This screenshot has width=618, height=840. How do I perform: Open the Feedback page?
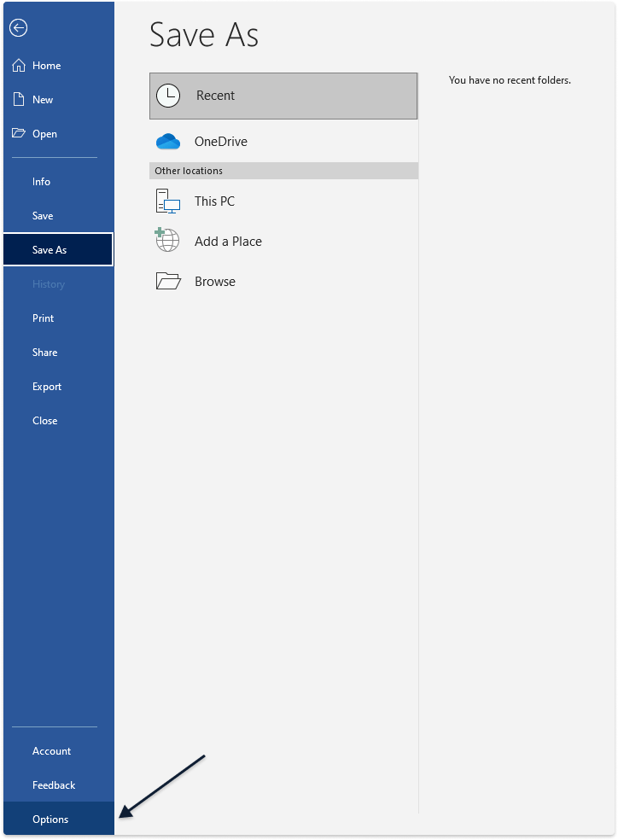coord(54,785)
